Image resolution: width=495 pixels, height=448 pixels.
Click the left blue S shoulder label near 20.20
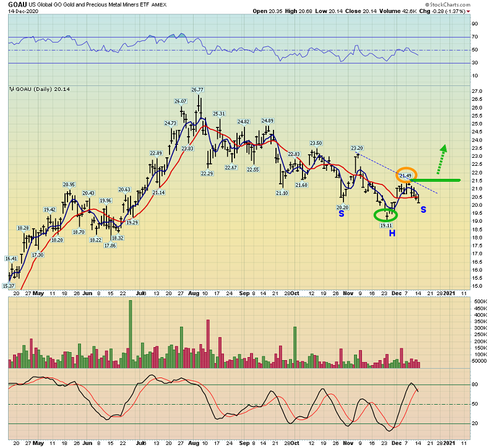point(341,213)
